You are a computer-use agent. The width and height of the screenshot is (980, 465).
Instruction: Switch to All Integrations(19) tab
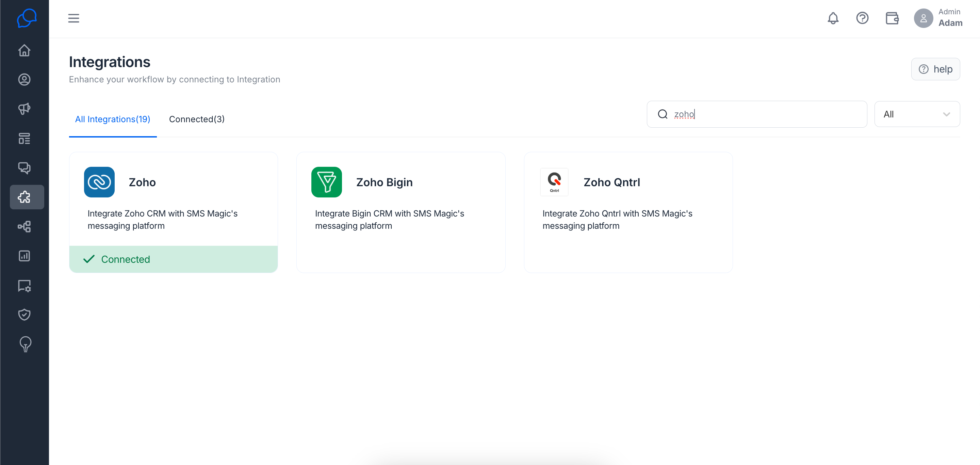click(x=113, y=119)
